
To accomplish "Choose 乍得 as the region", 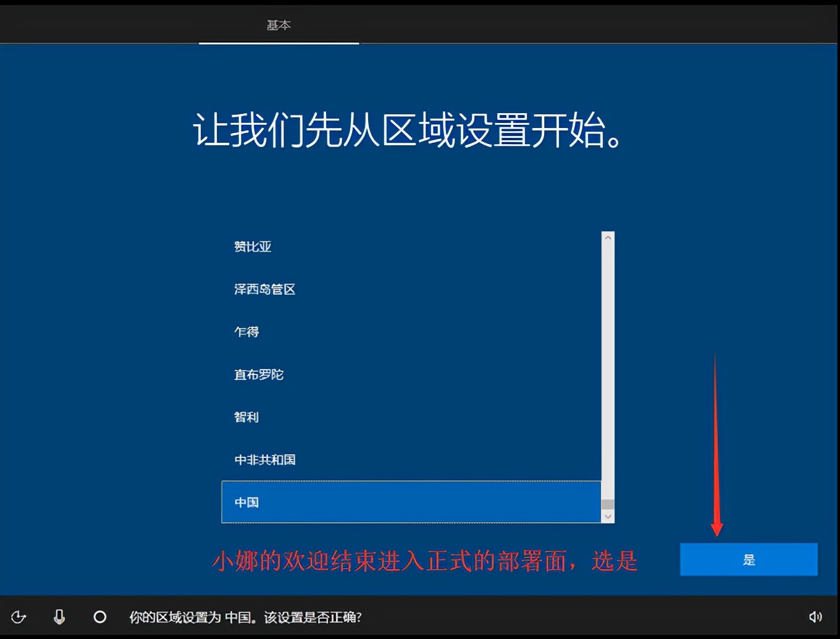I will (x=246, y=332).
